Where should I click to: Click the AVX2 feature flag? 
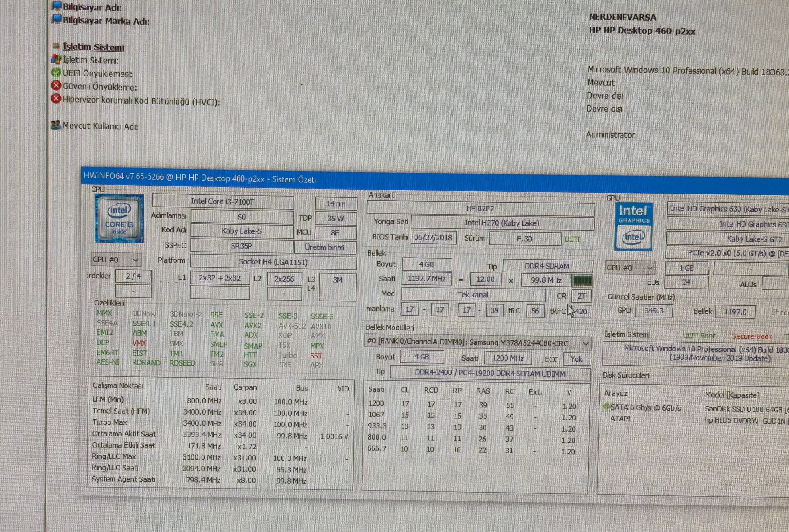click(253, 325)
